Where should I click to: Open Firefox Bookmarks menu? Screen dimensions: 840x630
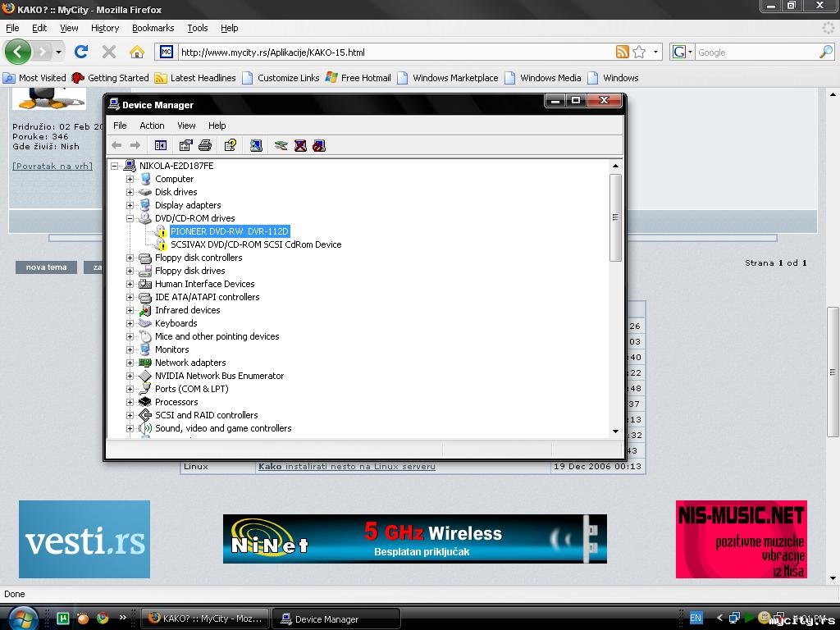[x=153, y=28]
